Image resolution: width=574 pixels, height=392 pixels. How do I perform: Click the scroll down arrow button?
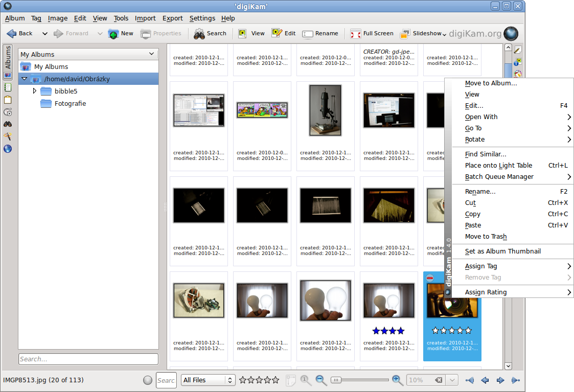[508, 365]
